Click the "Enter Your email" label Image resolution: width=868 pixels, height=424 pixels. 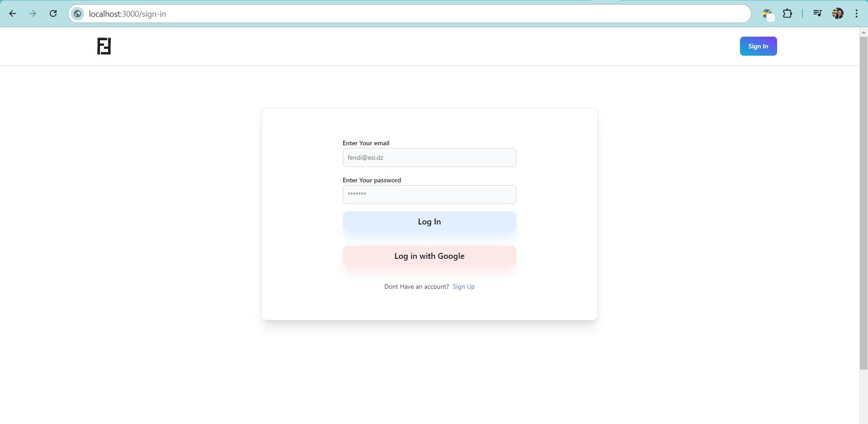pos(366,143)
